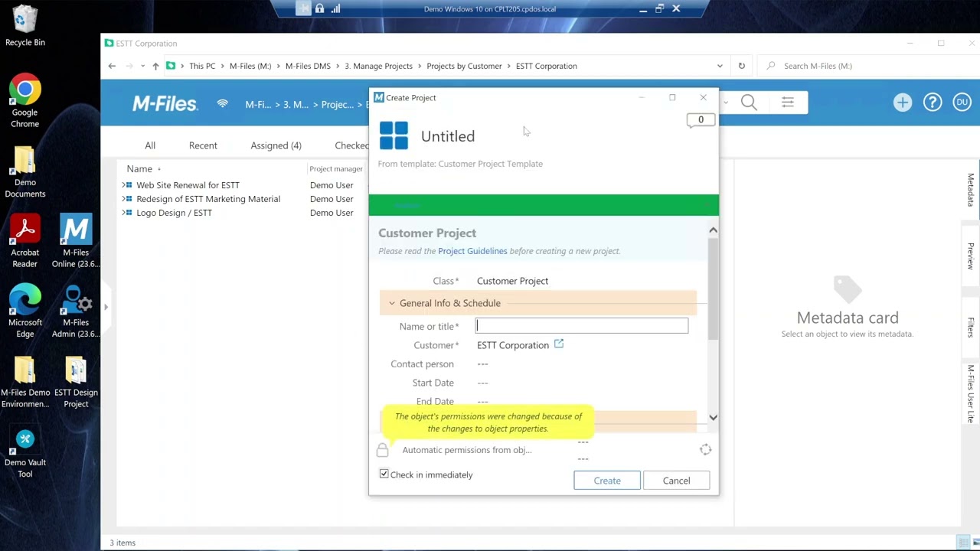Expand Logo Design / ESTT row
Screen dimensions: 980x551
pyautogui.click(x=124, y=213)
